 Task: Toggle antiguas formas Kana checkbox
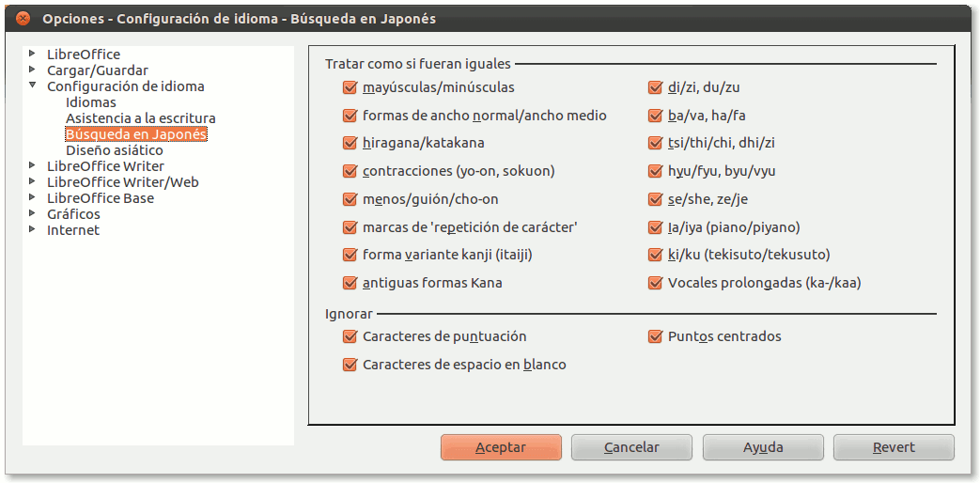tap(350, 283)
